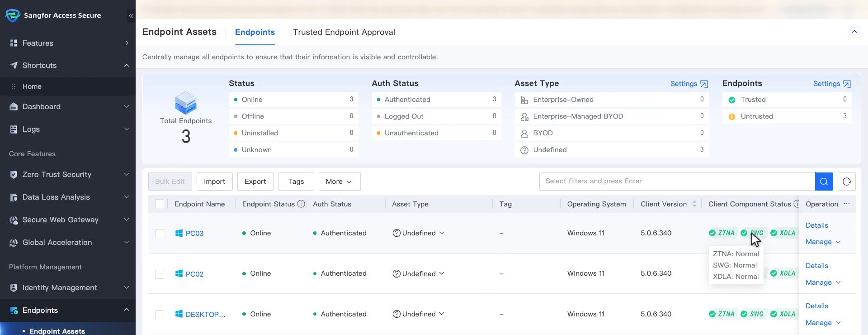Click the Import button
This screenshot has width=868, height=335.
(x=215, y=182)
